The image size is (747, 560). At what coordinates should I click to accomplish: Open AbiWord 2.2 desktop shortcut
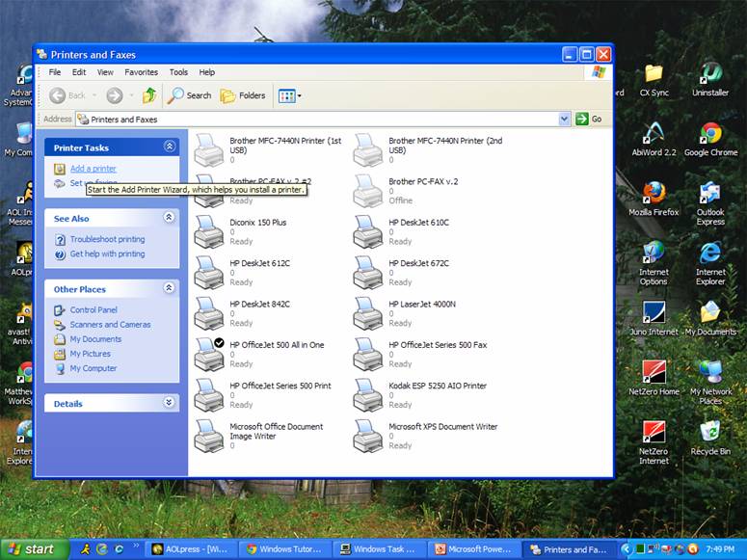pos(654,139)
